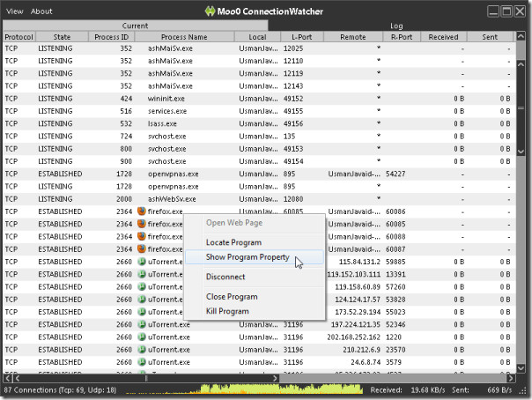
Task: Click the 12143 local port cell
Action: (293, 86)
